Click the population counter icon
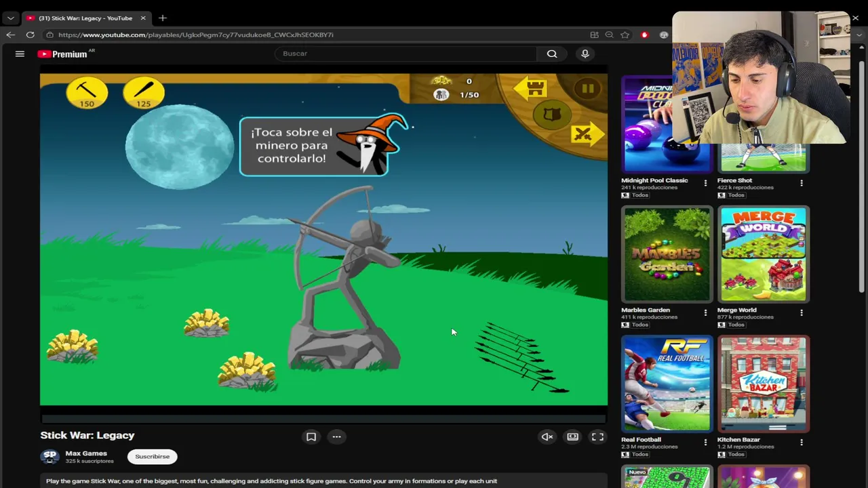Screen dimensions: 868x488 pyautogui.click(x=441, y=95)
